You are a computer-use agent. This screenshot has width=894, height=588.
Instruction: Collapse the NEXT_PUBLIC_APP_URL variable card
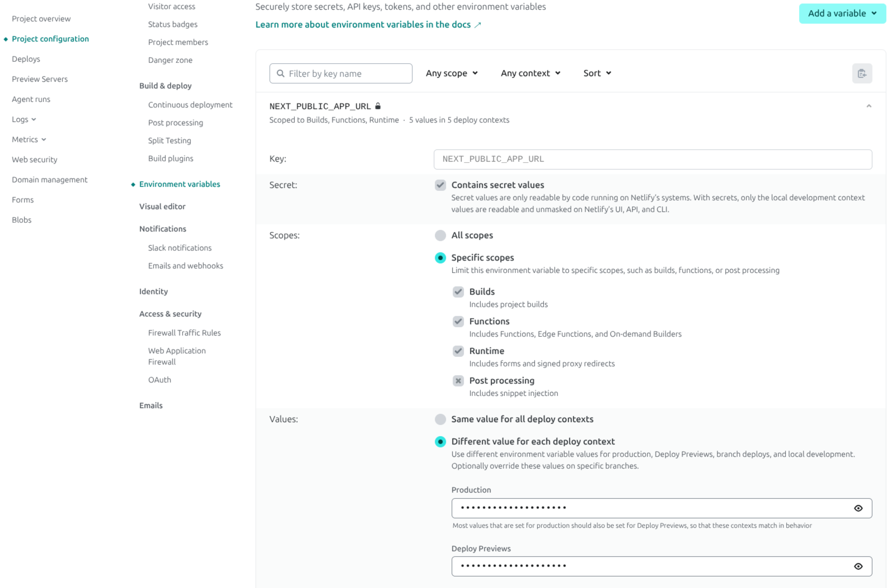coord(869,106)
